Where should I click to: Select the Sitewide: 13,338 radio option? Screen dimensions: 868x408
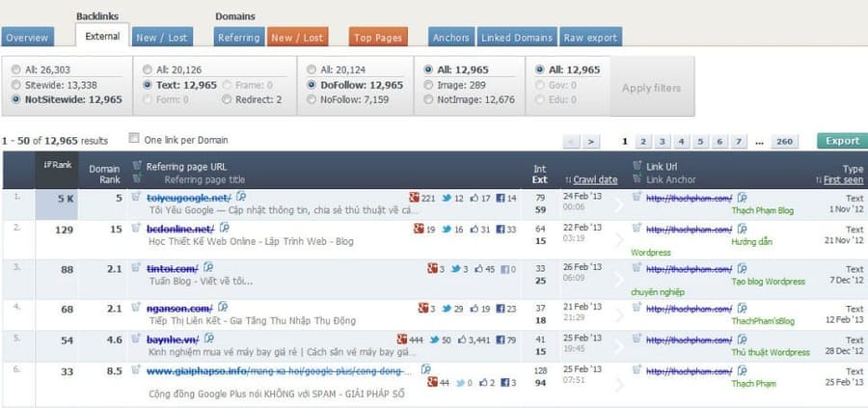[x=15, y=85]
